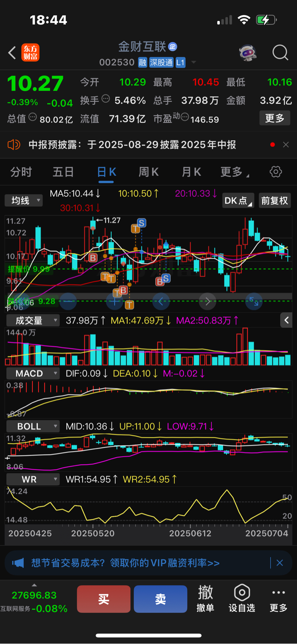The height and width of the screenshot is (644, 297).
Task: Close the VIP promotion banner
Action: coord(280,563)
